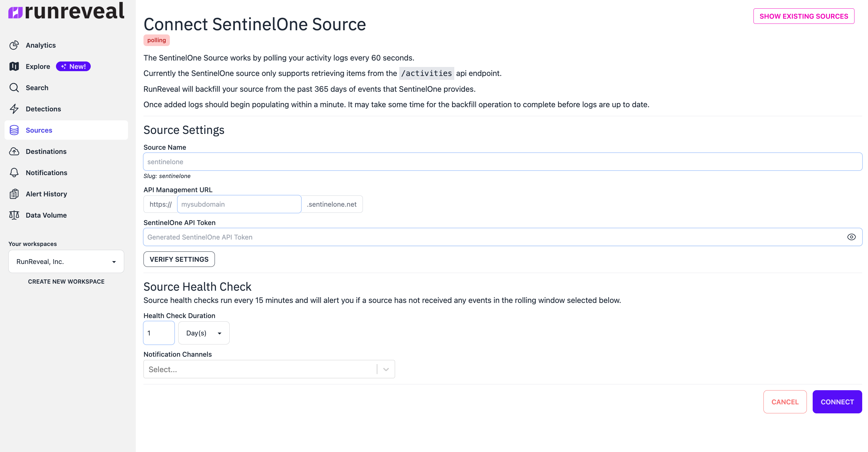Click the Data Volume scales icon
This screenshot has width=868, height=452.
[14, 215]
